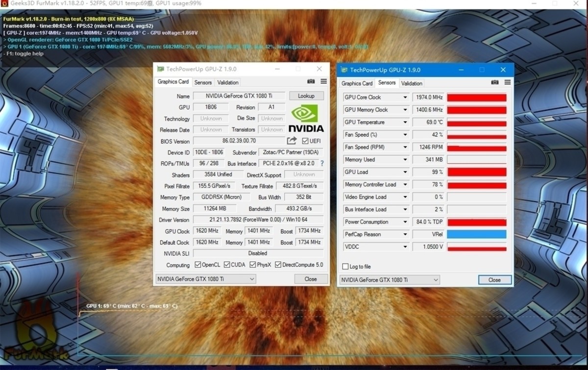Click the GDDR5X (Micron) memory type field
The height and width of the screenshot is (370, 588).
(221, 197)
